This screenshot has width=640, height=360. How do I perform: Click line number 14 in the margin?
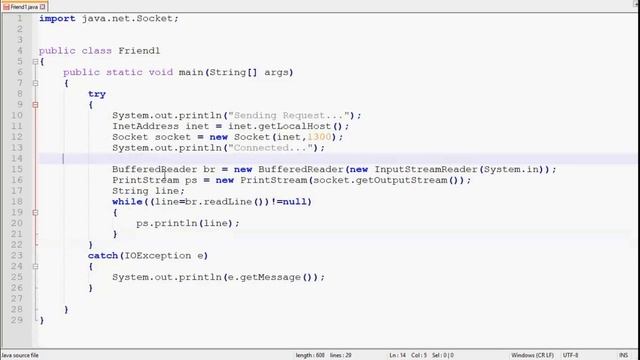(17, 158)
